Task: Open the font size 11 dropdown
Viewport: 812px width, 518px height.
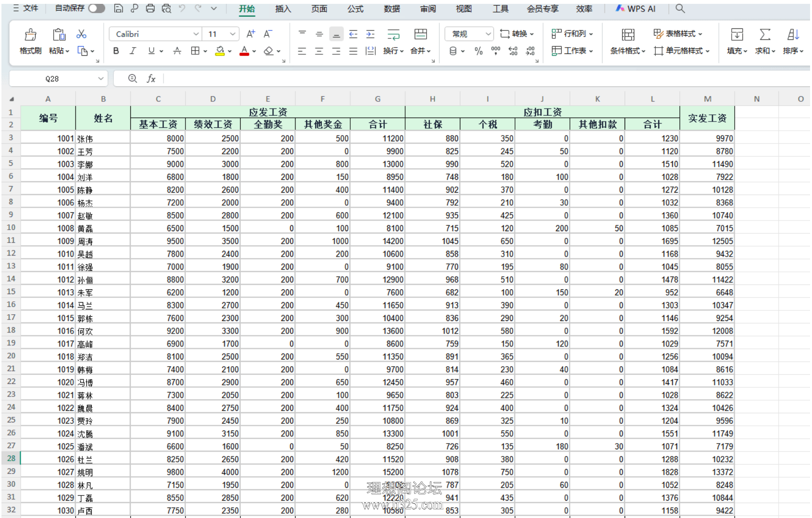Action: (233, 34)
